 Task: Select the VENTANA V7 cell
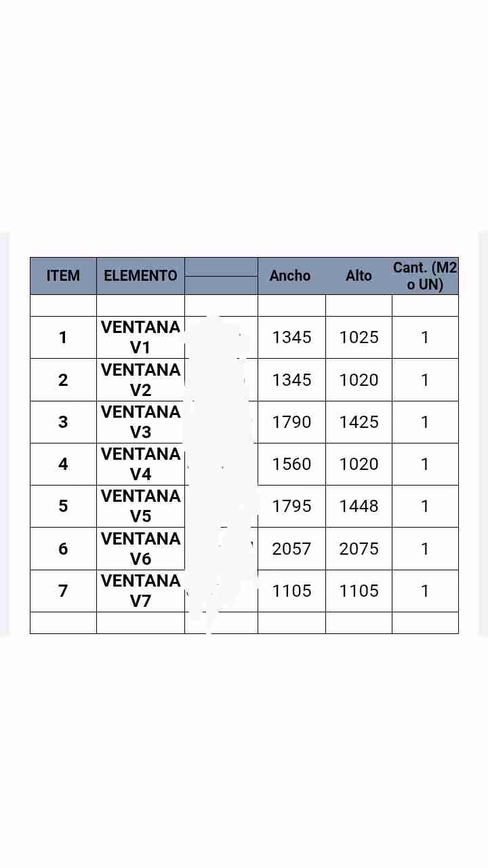[140, 591]
